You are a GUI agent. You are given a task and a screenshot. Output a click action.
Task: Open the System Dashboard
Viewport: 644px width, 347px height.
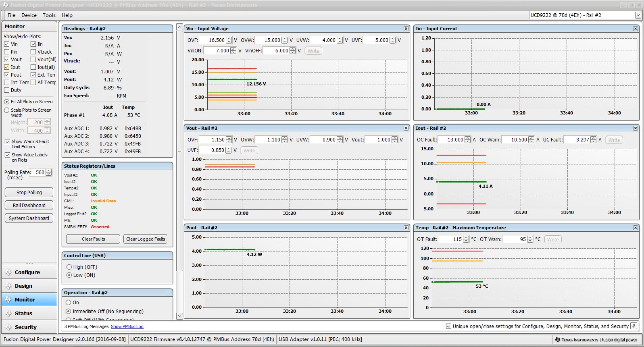point(29,218)
